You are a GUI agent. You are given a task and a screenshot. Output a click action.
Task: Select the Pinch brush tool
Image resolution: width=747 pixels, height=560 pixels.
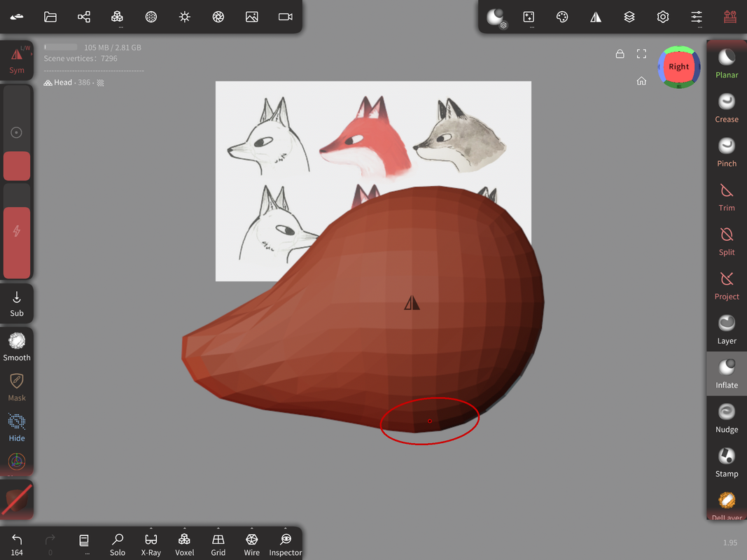pos(727,152)
